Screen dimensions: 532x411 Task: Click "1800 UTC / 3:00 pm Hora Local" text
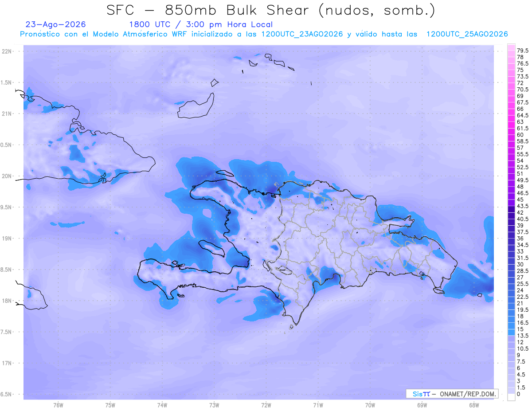coord(201,24)
